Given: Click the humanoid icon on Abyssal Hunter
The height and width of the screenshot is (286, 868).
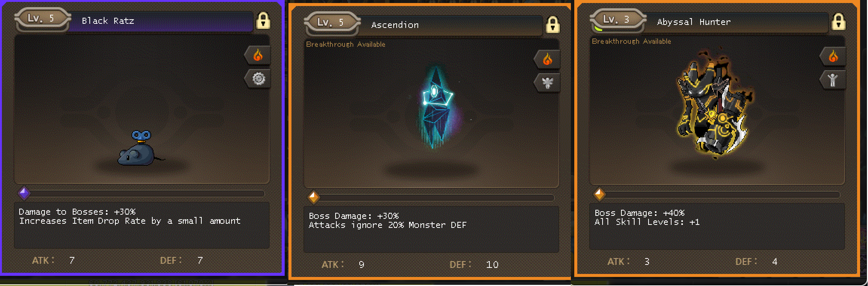Looking at the screenshot, I should (833, 80).
